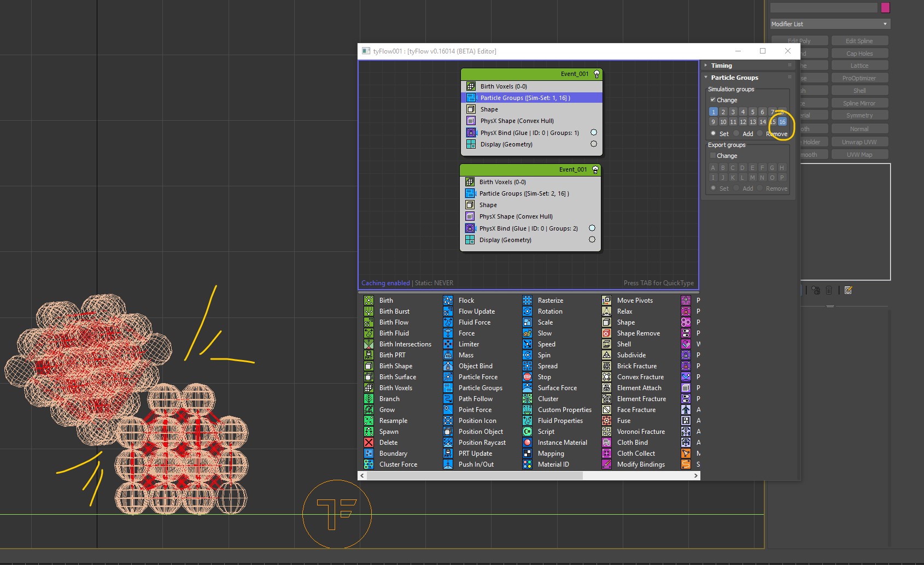Select the Flock operator icon
Viewport: 924px width, 565px height.
point(448,301)
